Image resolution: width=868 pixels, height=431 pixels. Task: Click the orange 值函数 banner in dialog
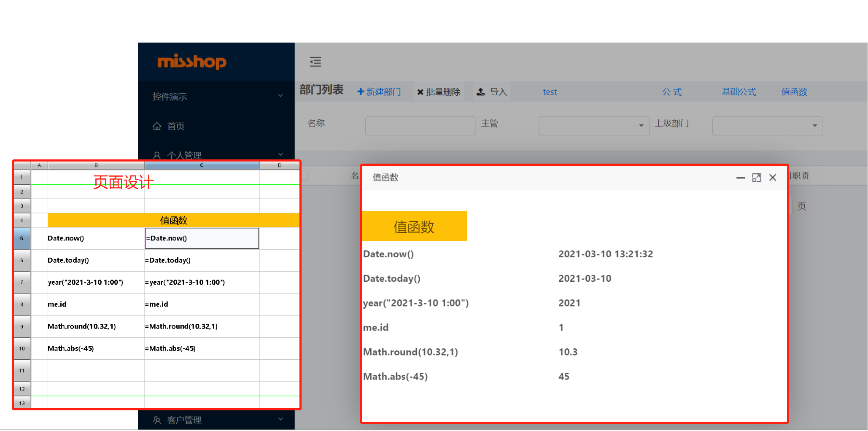pyautogui.click(x=414, y=226)
